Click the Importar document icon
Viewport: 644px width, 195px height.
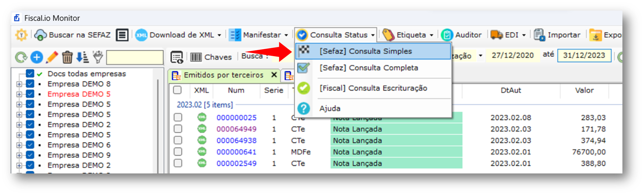point(539,35)
